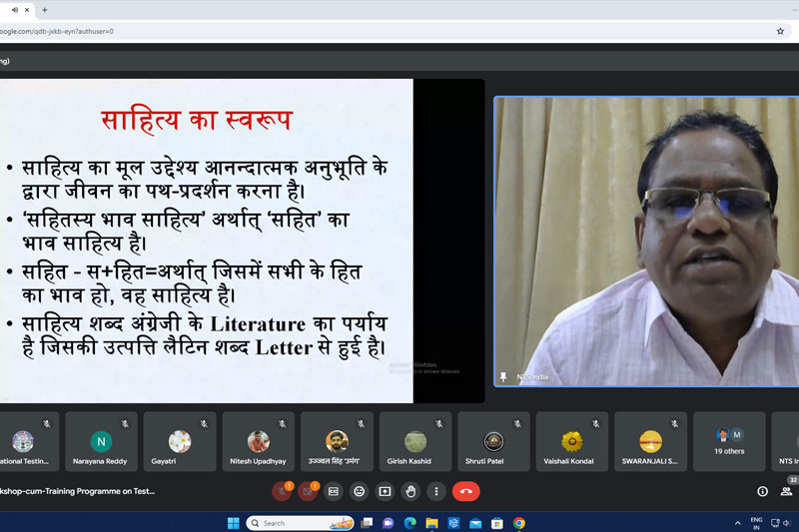Click muted mic icon on Shruti Patel tile
The width and height of the screenshot is (799, 532).
click(517, 423)
